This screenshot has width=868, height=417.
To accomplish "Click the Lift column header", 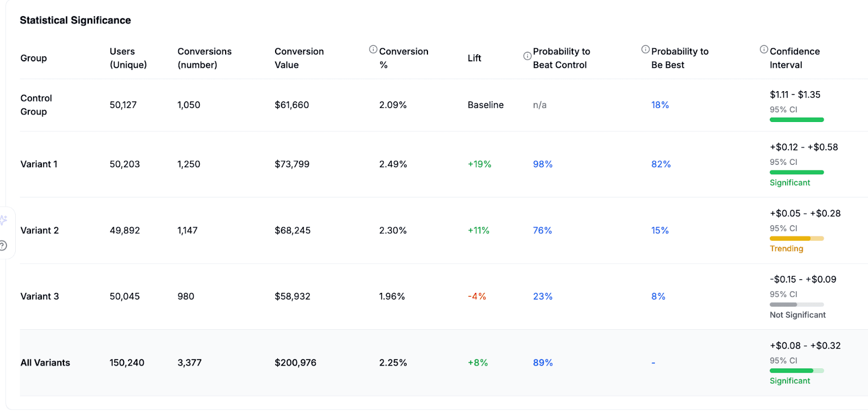I will [x=474, y=58].
